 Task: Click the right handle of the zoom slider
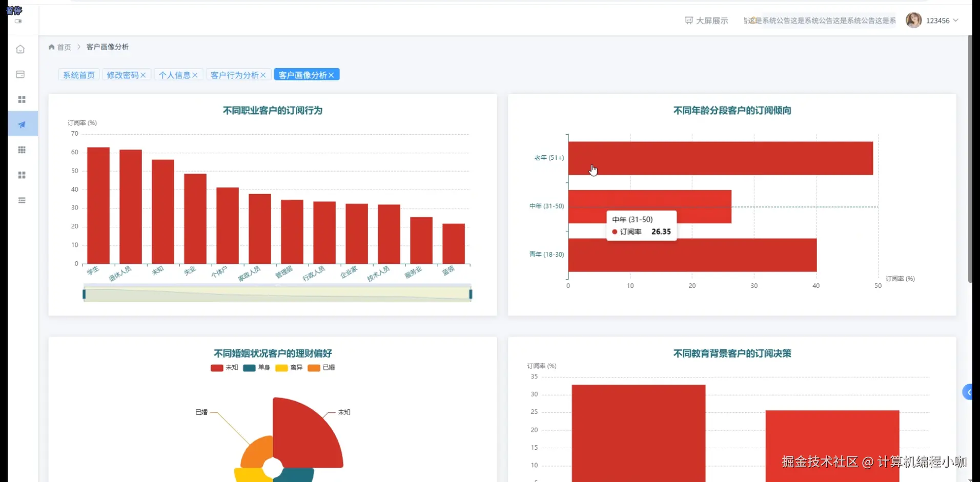click(471, 294)
